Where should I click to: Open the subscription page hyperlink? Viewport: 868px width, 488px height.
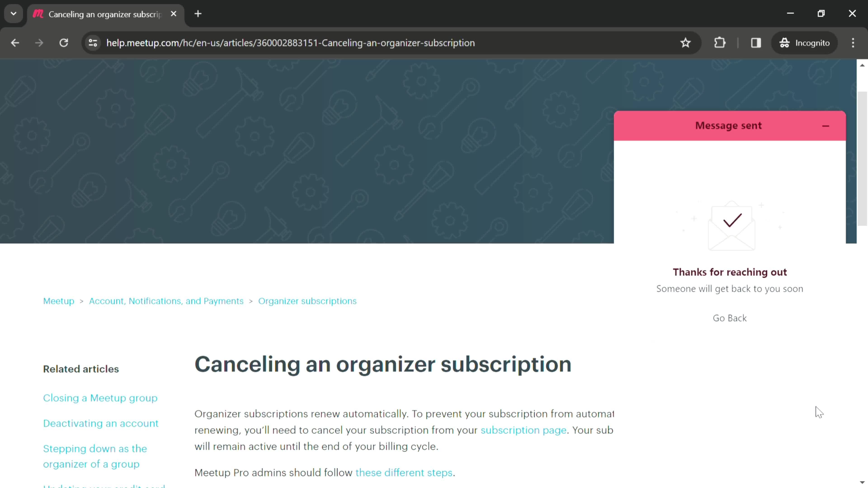tap(524, 430)
